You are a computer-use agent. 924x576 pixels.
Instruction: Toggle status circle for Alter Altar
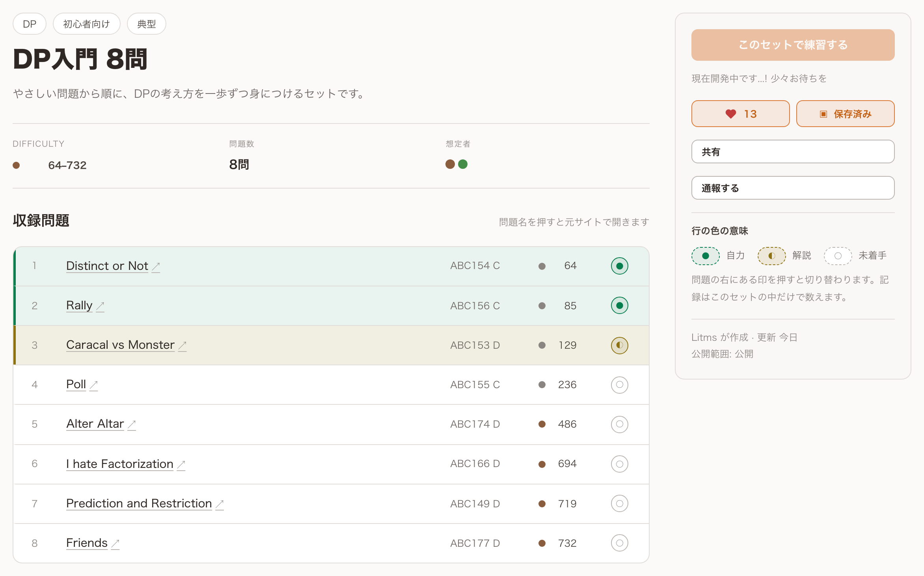(620, 424)
